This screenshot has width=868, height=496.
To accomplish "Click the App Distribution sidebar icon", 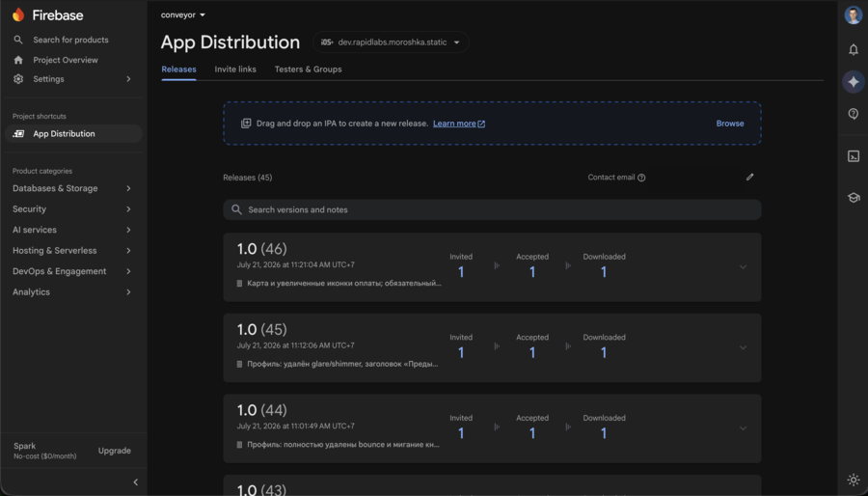I will [18, 133].
